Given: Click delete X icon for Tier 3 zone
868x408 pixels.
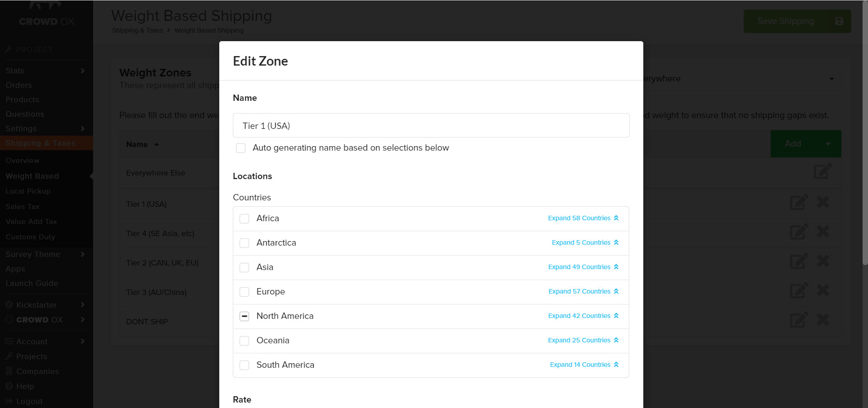Looking at the screenshot, I should 823,290.
